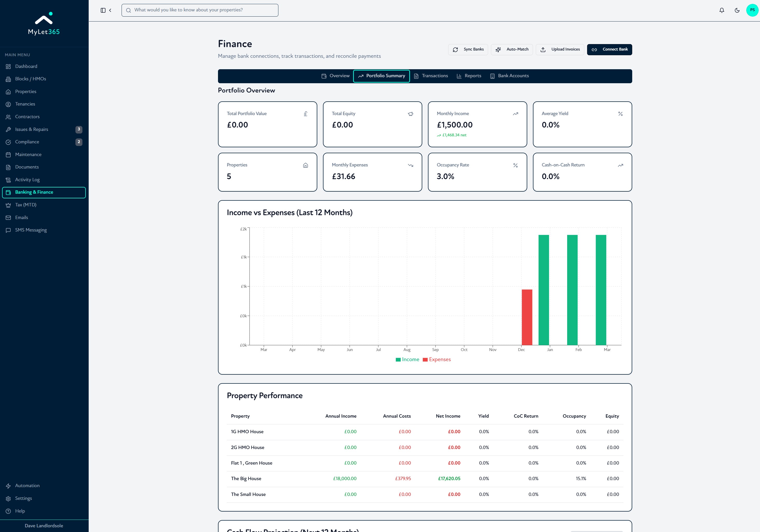Viewport: 760px width, 532px height.
Task: Collapse sidebar using the chevron arrow
Action: coord(110,10)
